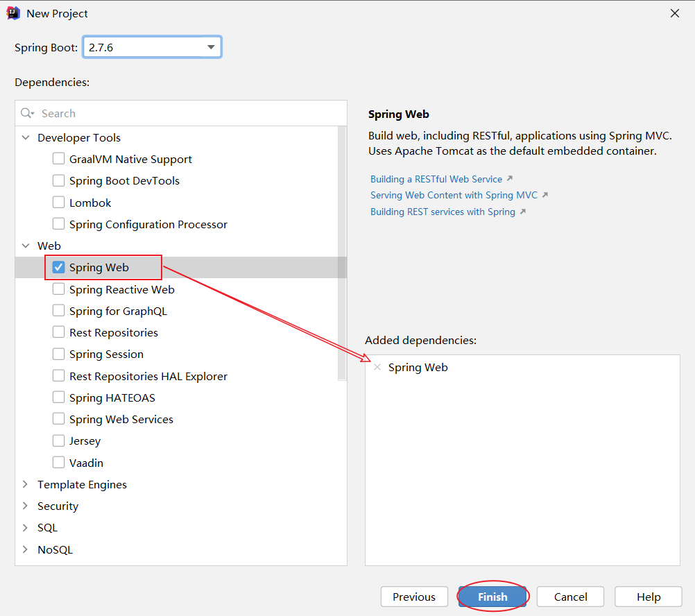This screenshot has height=616, width=695.
Task: Collapse the Developer Tools group
Action: point(26,138)
